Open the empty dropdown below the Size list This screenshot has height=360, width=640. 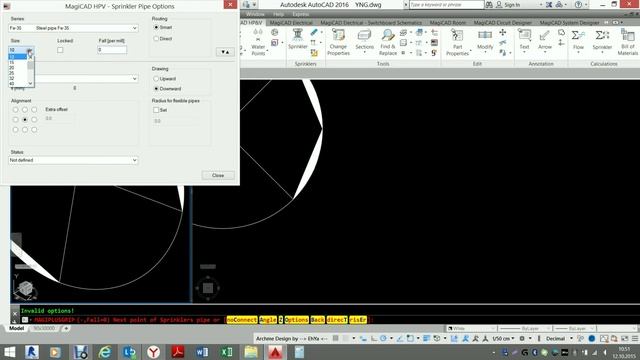[86, 78]
